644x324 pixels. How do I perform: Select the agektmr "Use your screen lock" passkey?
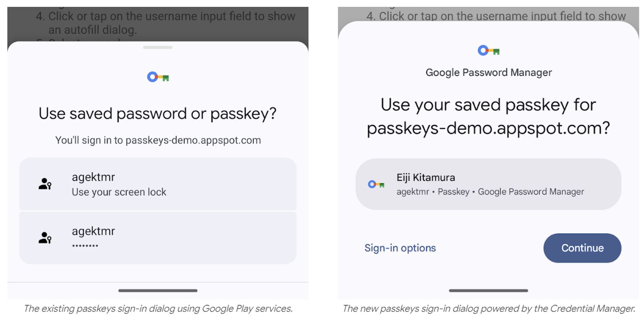point(158,184)
